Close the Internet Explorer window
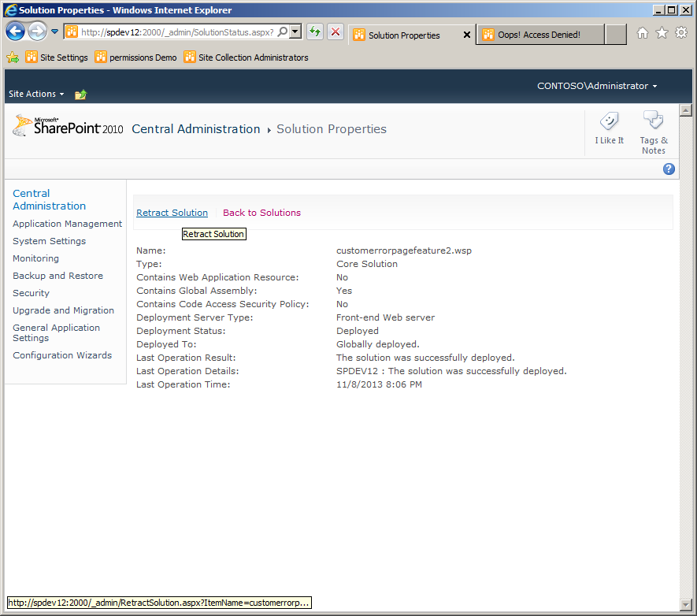 (x=686, y=9)
